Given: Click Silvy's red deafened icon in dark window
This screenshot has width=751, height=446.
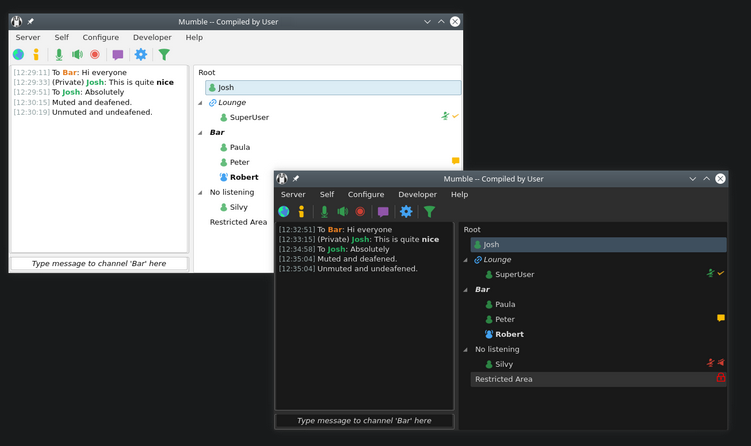Looking at the screenshot, I should [721, 363].
